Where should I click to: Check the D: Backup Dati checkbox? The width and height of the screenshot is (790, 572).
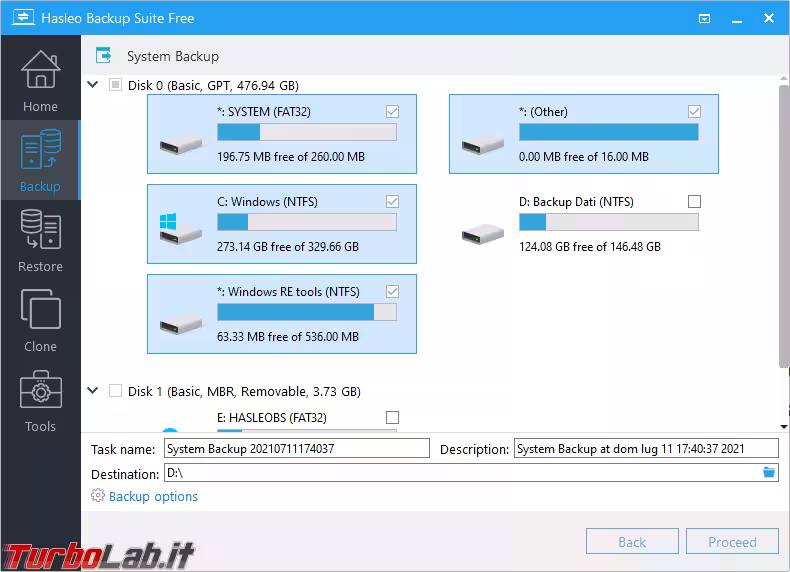tap(694, 202)
